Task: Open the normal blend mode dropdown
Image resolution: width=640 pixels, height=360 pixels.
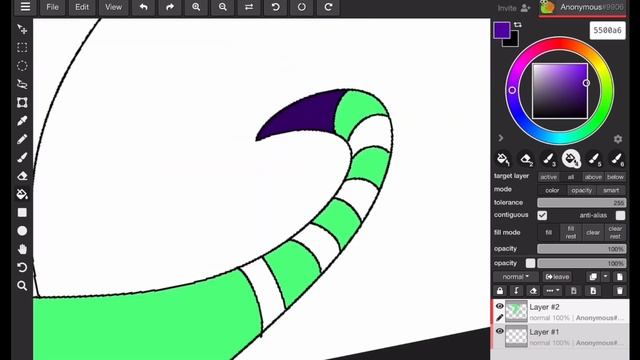Action: tap(516, 277)
